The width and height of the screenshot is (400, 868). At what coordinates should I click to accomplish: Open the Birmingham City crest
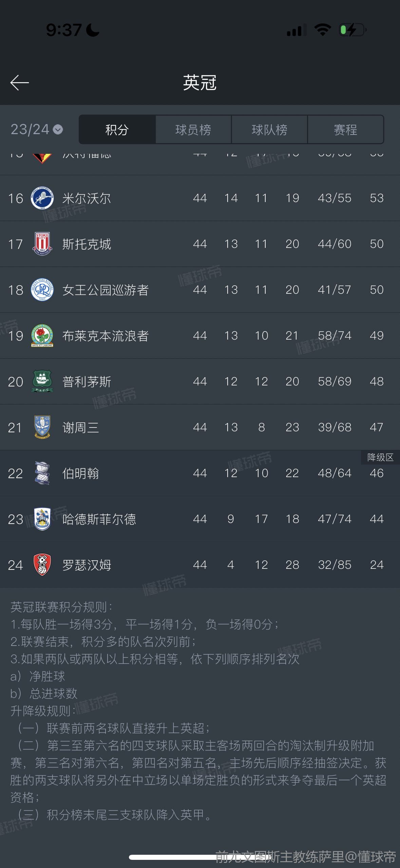tap(42, 473)
